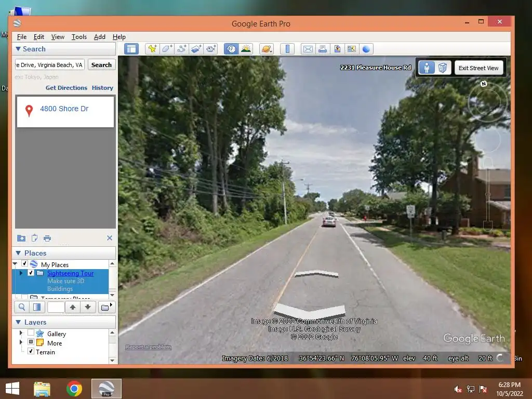
Task: Open the search History link
Action: click(x=102, y=88)
